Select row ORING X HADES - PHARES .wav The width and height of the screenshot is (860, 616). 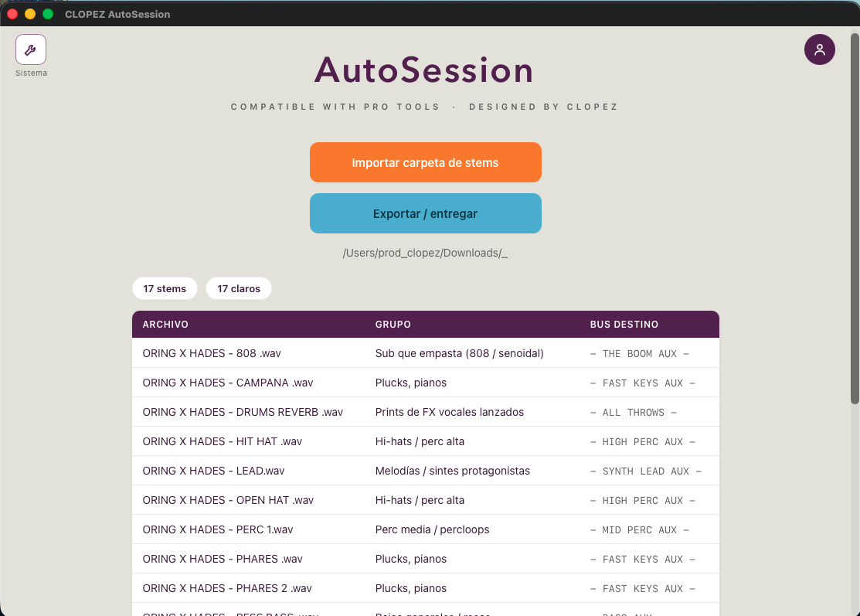(x=426, y=558)
